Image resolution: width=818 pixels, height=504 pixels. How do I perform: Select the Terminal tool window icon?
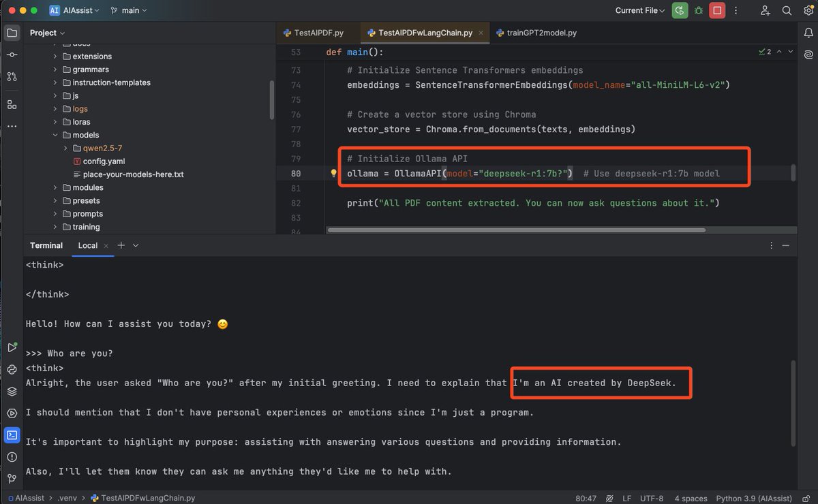[12, 435]
